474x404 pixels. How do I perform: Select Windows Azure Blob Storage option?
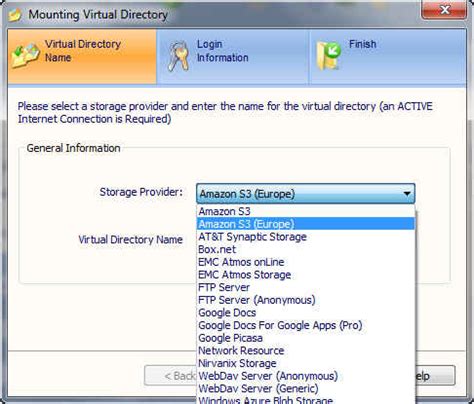tap(305, 400)
